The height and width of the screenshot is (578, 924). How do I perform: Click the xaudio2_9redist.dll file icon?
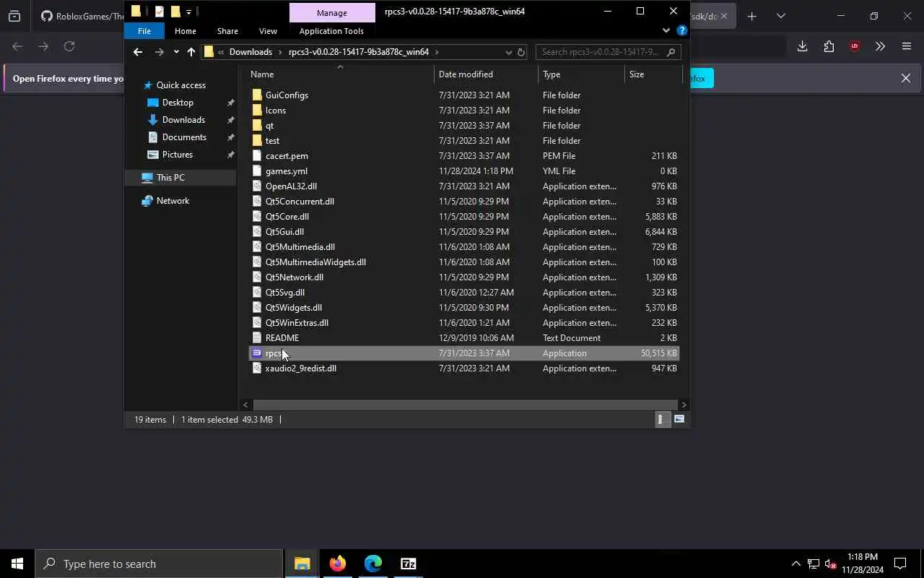[257, 368]
